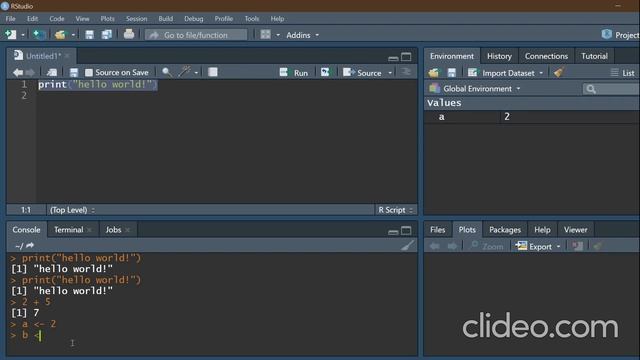Image resolution: width=640 pixels, height=360 pixels.
Task: Switch to the Packages tab
Action: tap(505, 230)
